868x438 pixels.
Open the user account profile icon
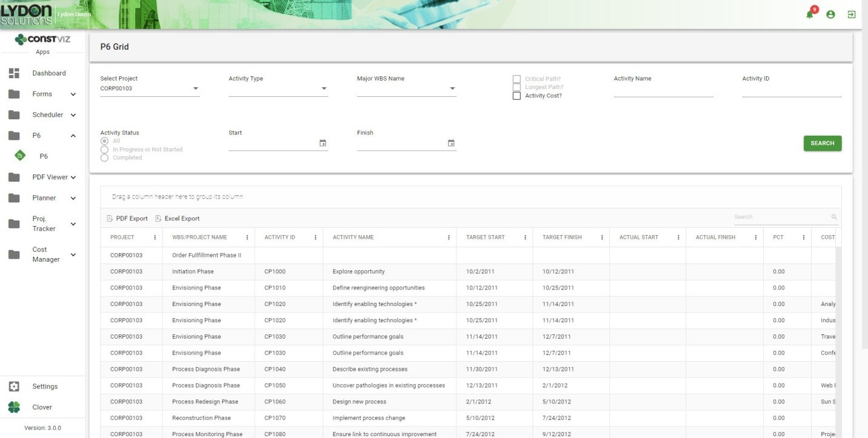tap(830, 14)
